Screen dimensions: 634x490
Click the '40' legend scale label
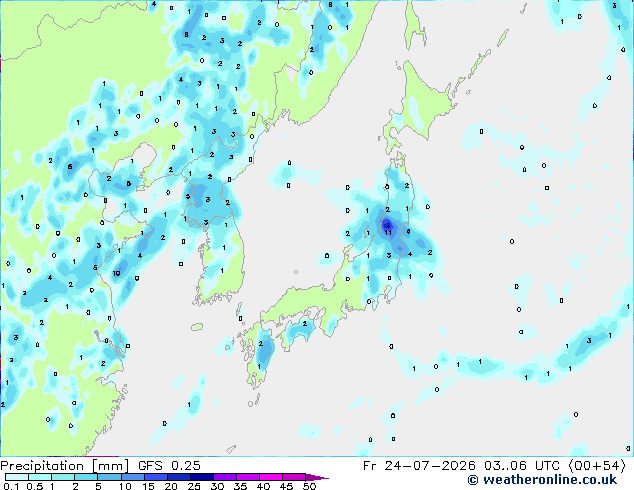[263, 486]
